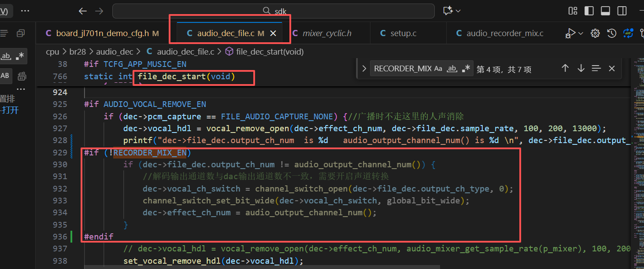Switch to the board_jl701n_demo_cfg.h tab
Screen dimensions: 644x269
[102, 33]
